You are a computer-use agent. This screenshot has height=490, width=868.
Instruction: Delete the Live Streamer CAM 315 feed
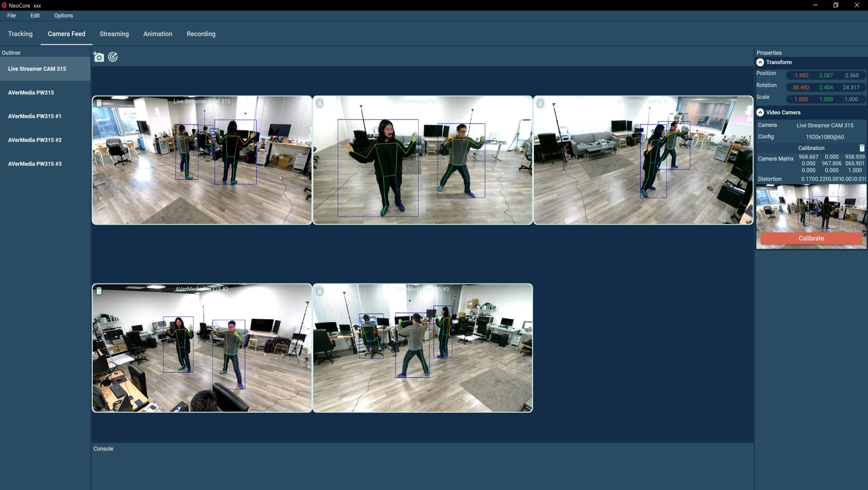coord(99,103)
